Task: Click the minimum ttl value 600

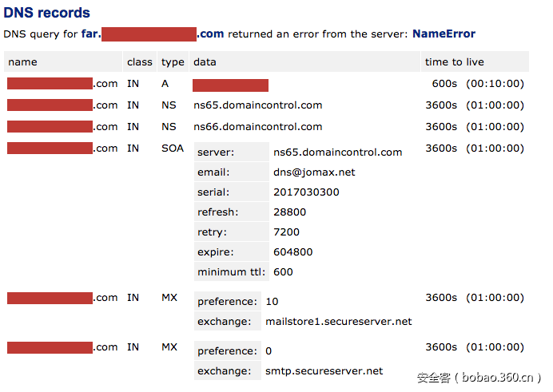Action: [283, 272]
